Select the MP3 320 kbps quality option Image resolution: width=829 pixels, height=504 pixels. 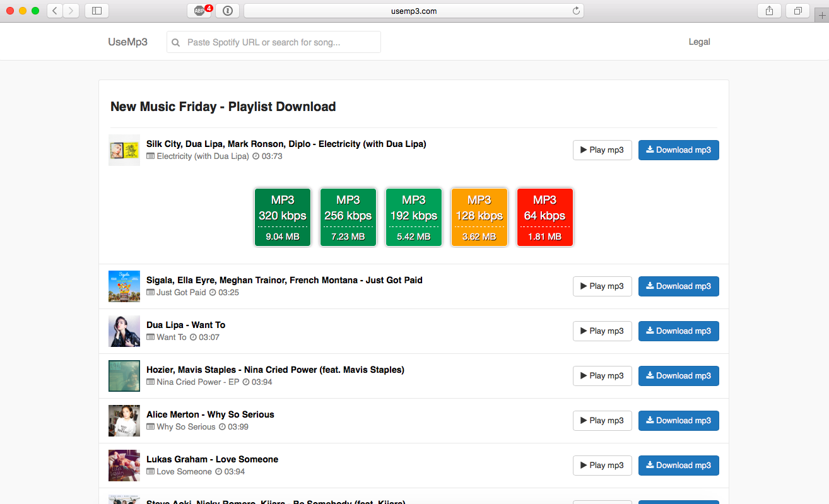[282, 217]
